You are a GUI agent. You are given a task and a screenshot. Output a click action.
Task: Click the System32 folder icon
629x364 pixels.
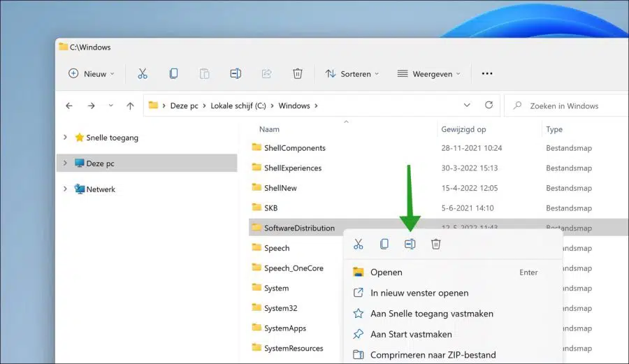(x=256, y=307)
